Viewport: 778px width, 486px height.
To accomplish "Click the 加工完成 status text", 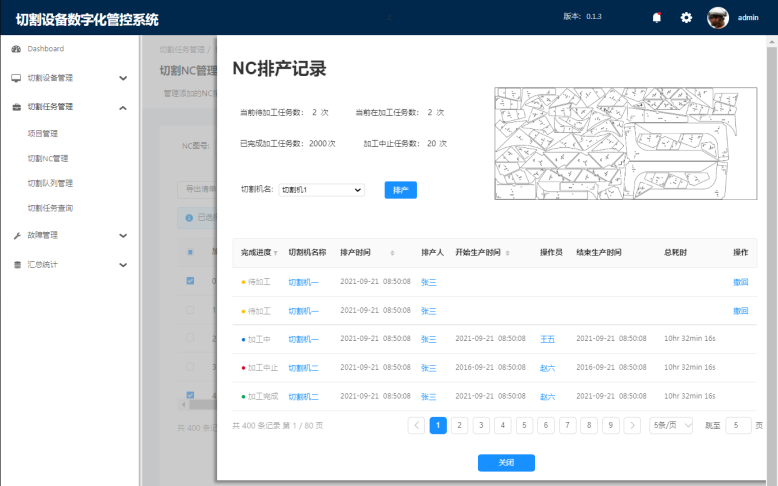I will [263, 397].
